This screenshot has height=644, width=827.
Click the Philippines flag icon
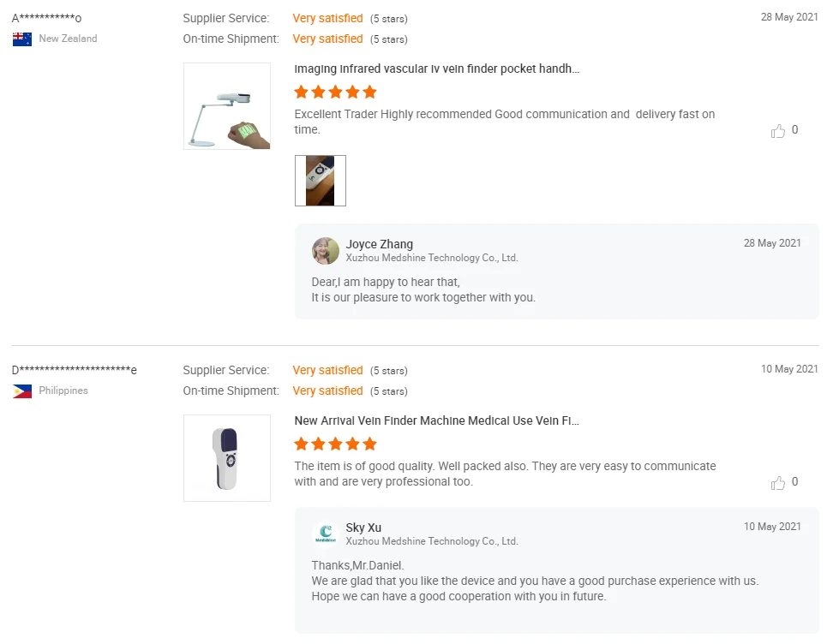click(22, 391)
